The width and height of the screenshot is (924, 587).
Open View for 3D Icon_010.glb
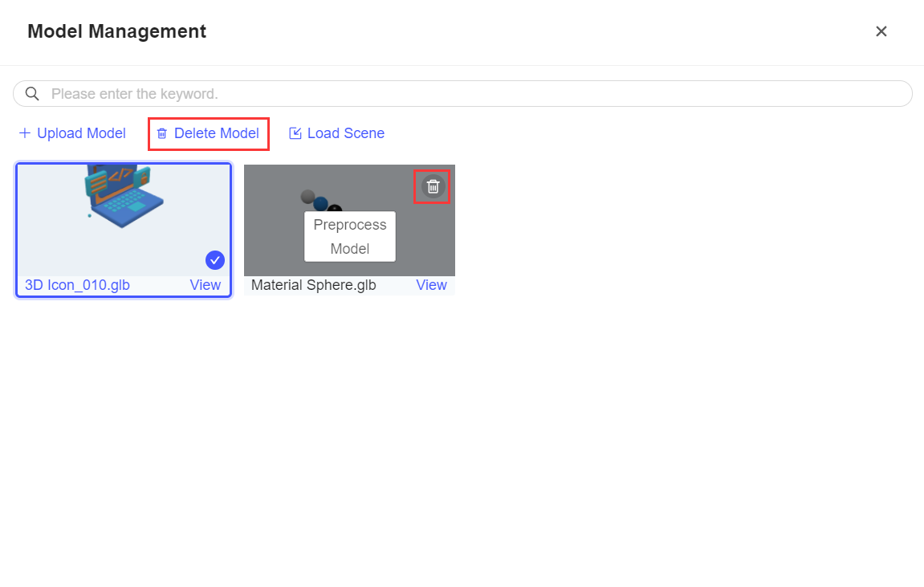(205, 285)
